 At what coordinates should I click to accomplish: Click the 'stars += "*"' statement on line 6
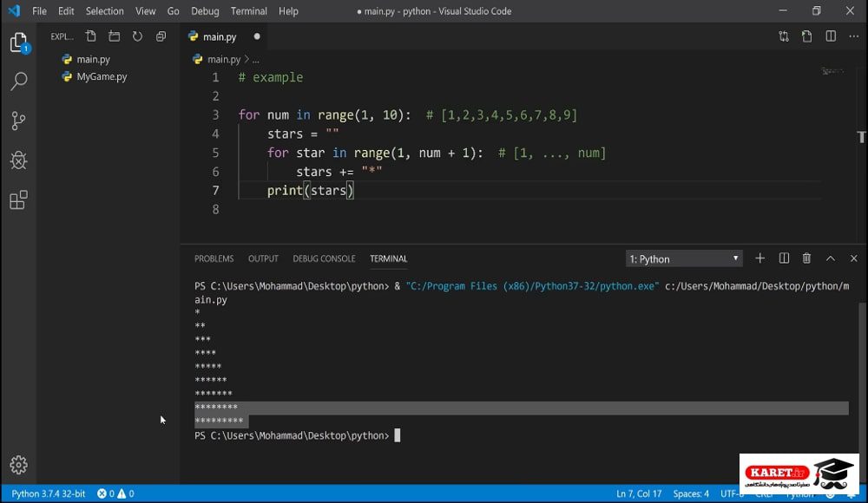click(339, 172)
